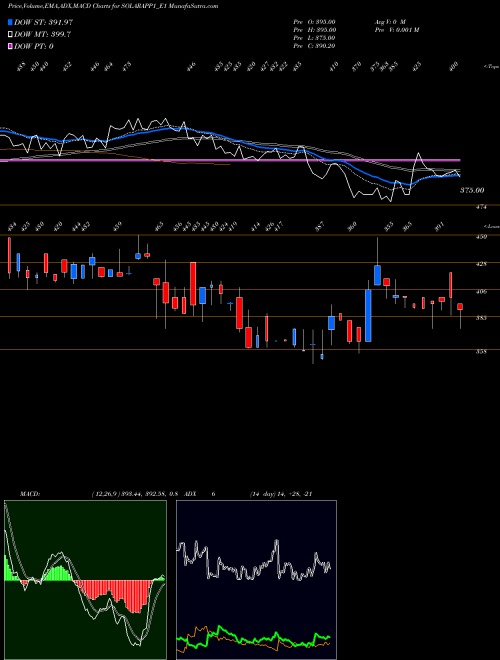
Task: Select the 'DOW MT: 399.7' label
Action: point(43,35)
